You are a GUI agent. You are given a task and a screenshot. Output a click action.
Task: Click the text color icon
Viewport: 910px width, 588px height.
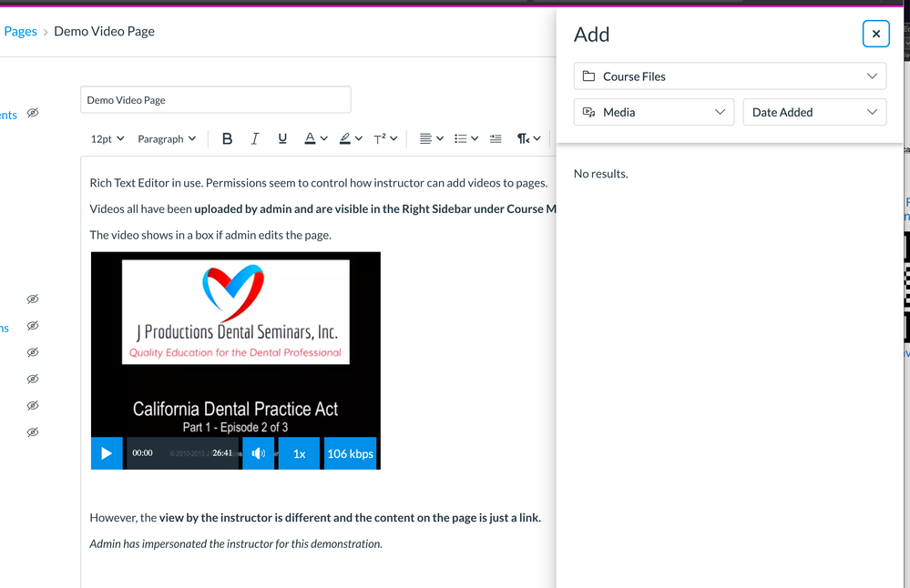311,138
